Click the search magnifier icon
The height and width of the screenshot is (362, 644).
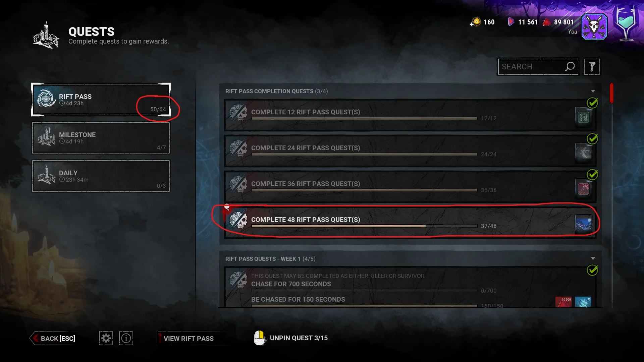tap(570, 66)
